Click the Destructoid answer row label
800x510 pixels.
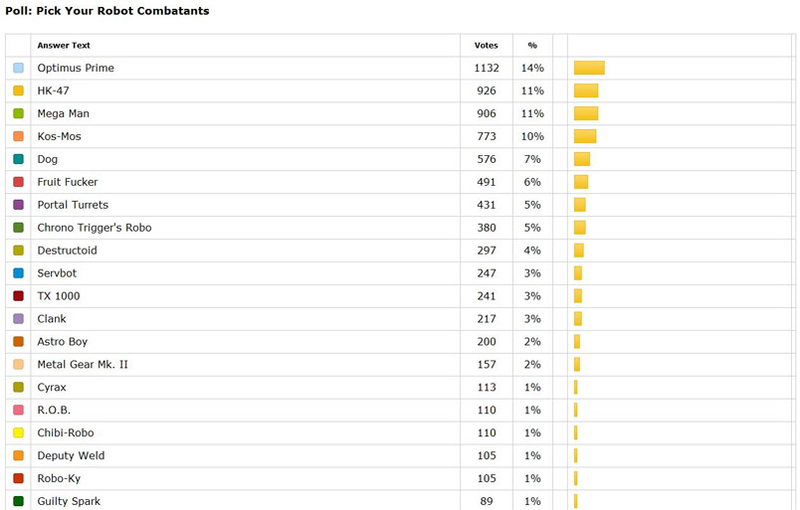point(67,250)
